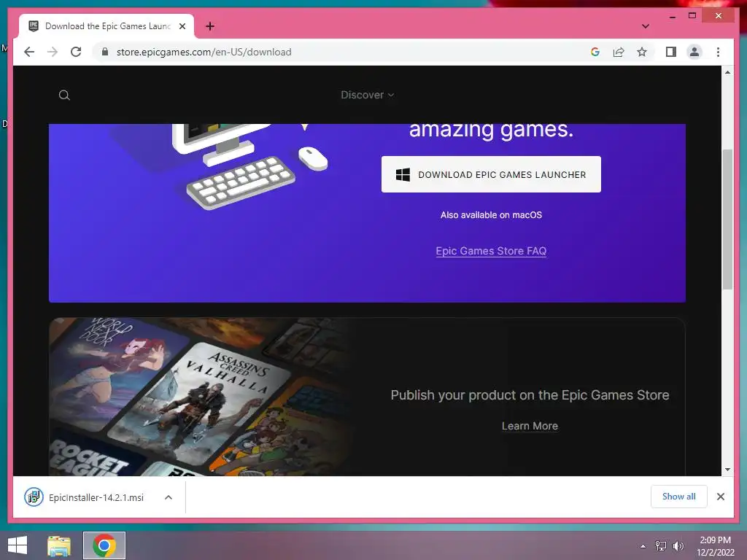Reload the Epic Games page

(x=76, y=52)
